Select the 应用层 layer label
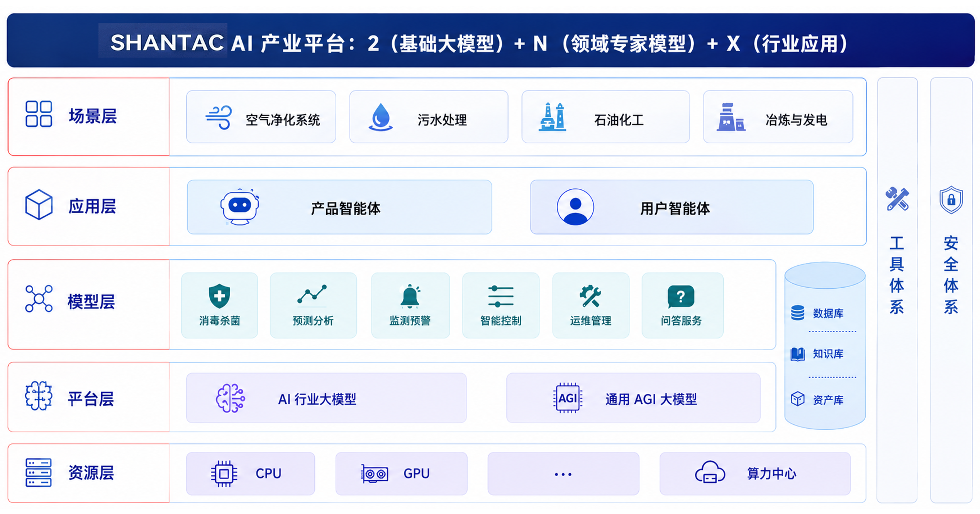The image size is (980, 514). click(x=92, y=206)
